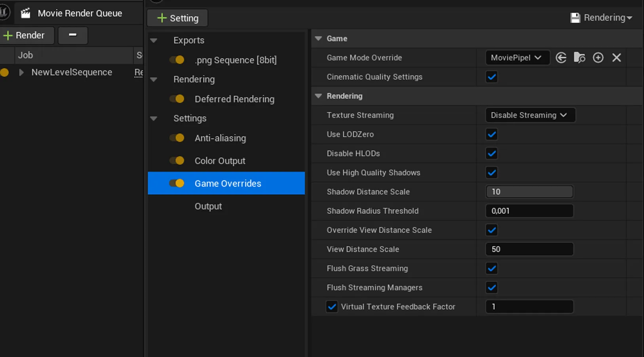Screen dimensions: 644x357
Task: Use selected asset arrow for Game Mode
Action: coord(561,58)
